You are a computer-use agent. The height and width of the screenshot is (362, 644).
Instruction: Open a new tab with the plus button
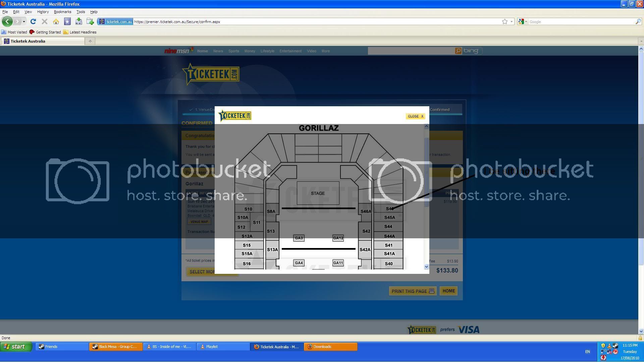click(90, 41)
